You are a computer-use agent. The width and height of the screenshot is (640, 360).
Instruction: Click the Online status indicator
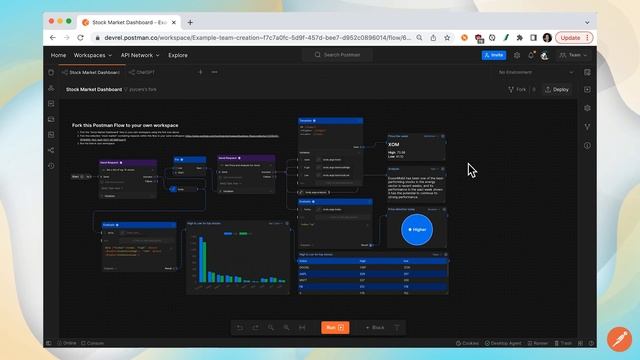tap(67, 343)
